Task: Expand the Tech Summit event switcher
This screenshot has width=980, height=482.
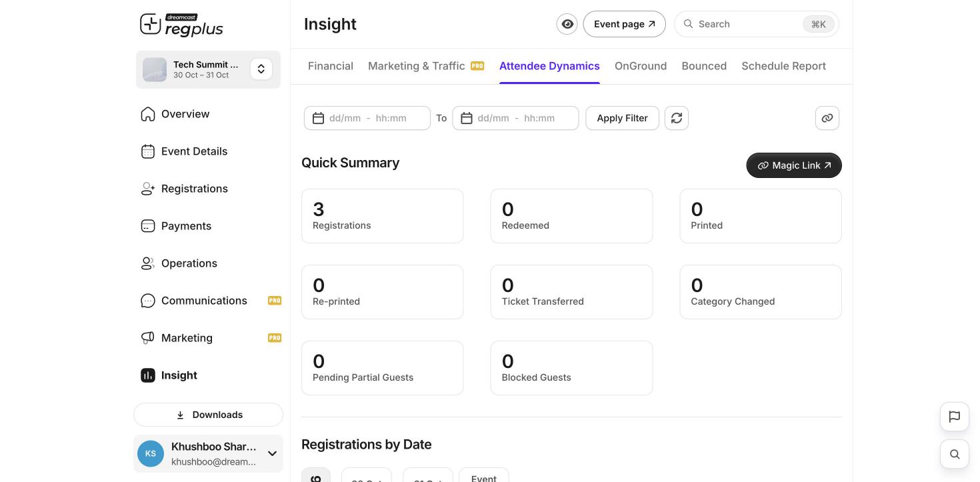Action: coord(261,69)
